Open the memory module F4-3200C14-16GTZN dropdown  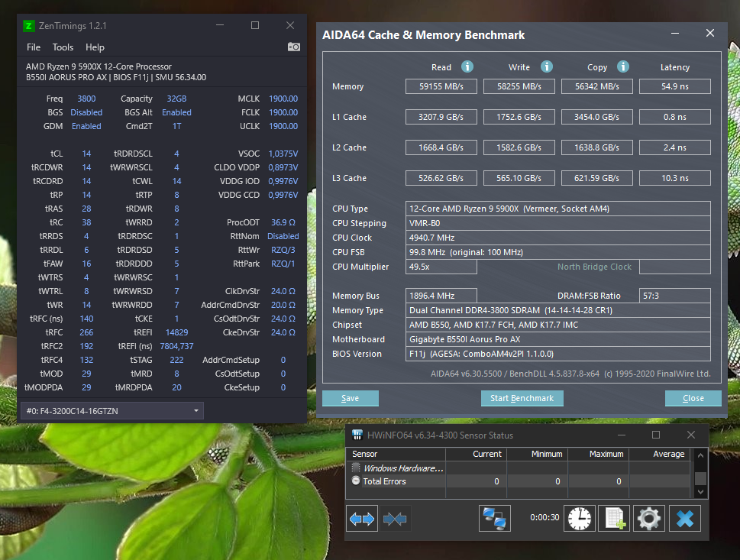(x=112, y=411)
